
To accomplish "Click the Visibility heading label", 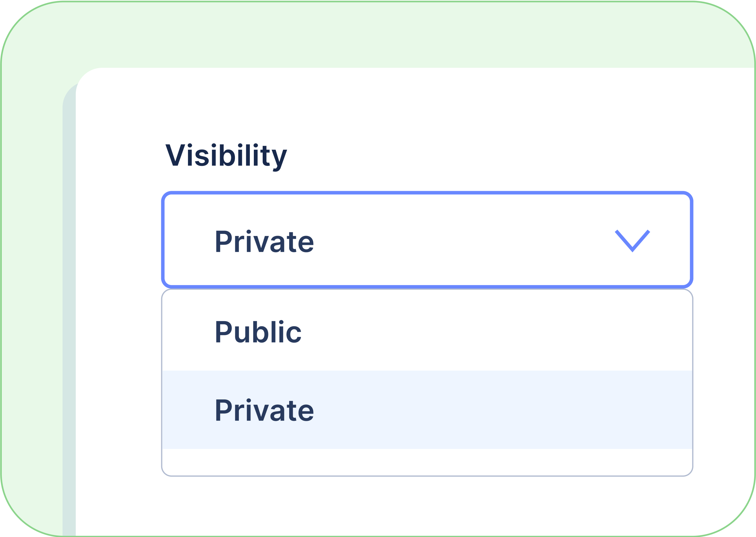I will [x=226, y=156].
